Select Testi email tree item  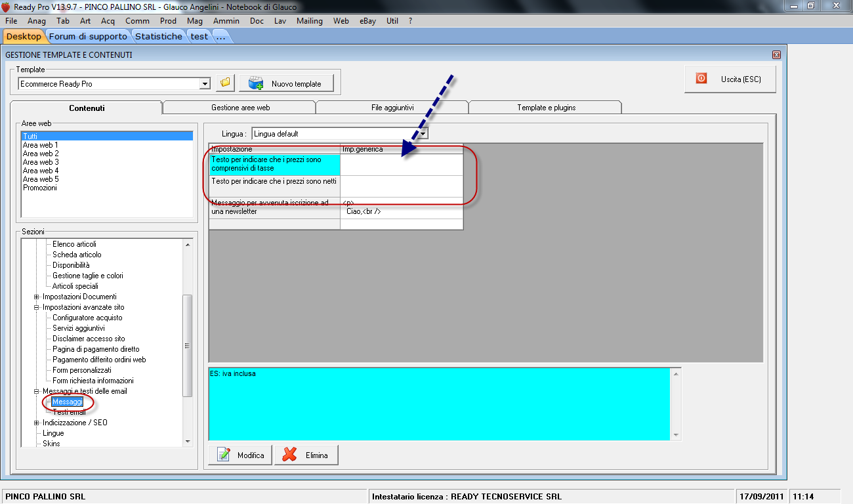point(69,412)
